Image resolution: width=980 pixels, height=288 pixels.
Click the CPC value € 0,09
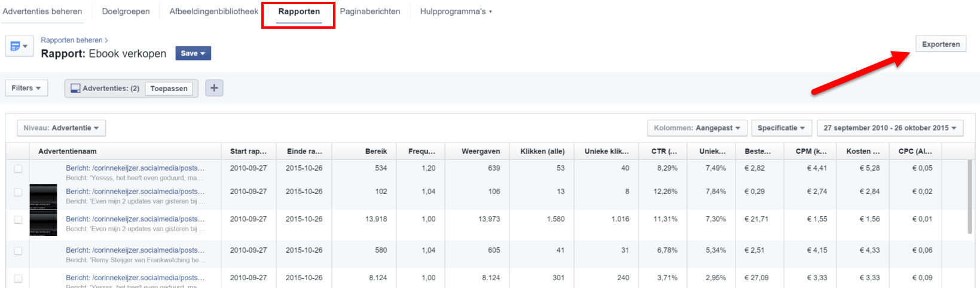pyautogui.click(x=922, y=278)
